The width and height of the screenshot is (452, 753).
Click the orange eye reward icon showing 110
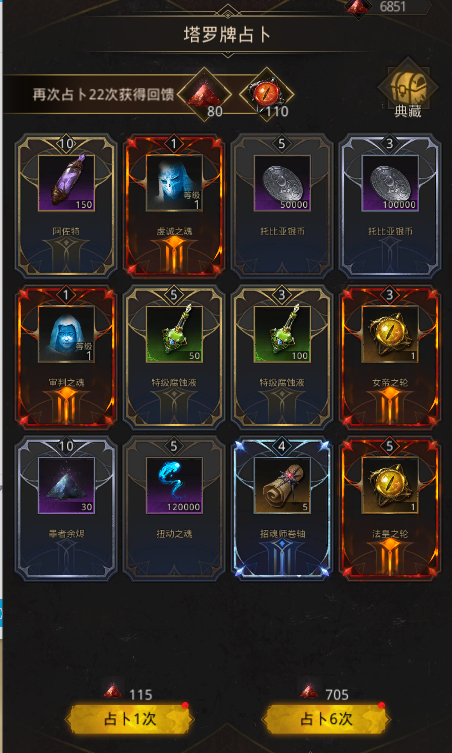pos(267,93)
